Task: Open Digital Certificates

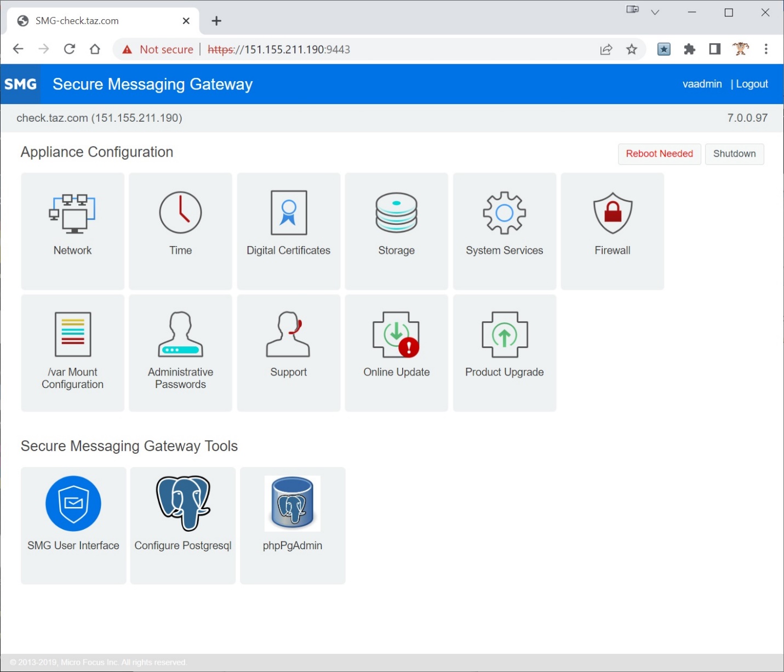Action: coord(288,231)
